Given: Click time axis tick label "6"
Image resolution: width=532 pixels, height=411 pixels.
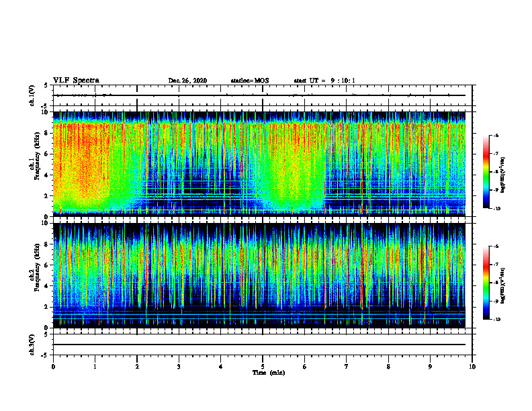Looking at the screenshot, I should click(x=305, y=367).
